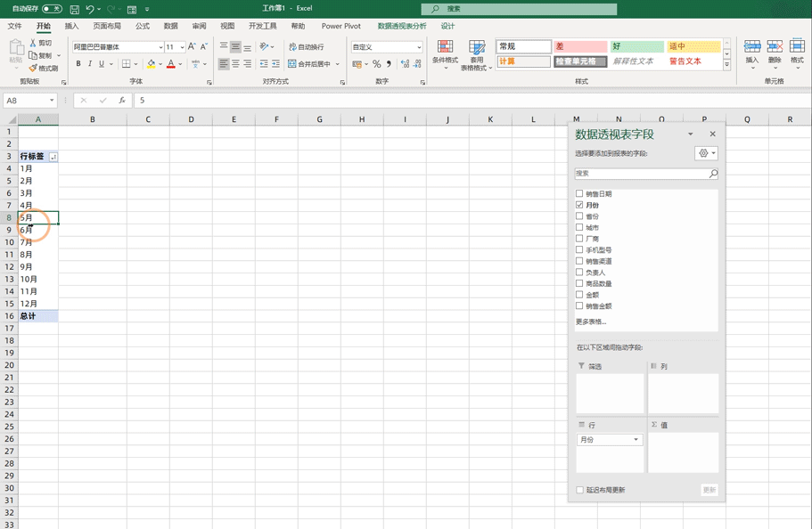Viewport: 812px width, 529px height.
Task: Uncheck the 月份 field checkbox
Action: [579, 205]
